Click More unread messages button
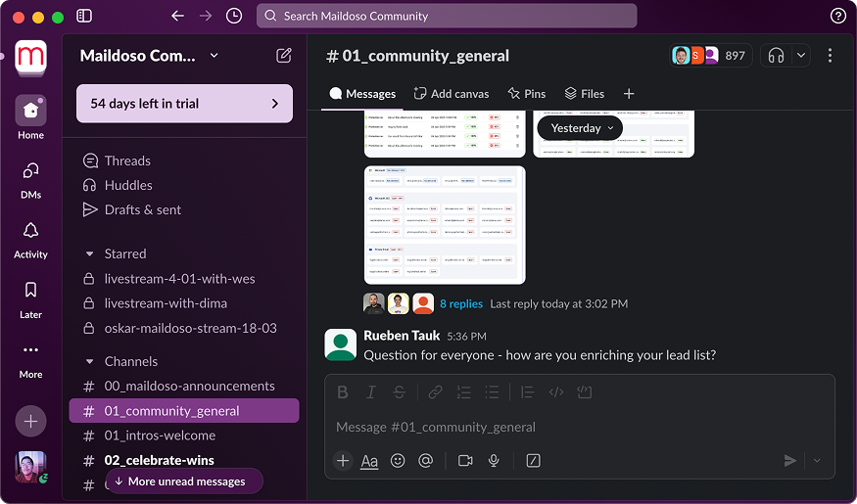This screenshot has height=504, width=857. pyautogui.click(x=184, y=481)
